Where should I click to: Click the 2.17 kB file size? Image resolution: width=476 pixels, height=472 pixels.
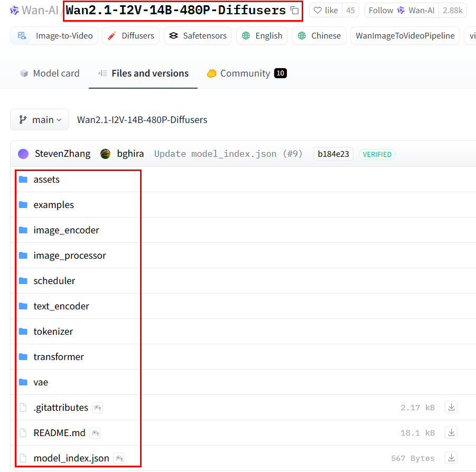(x=417, y=408)
